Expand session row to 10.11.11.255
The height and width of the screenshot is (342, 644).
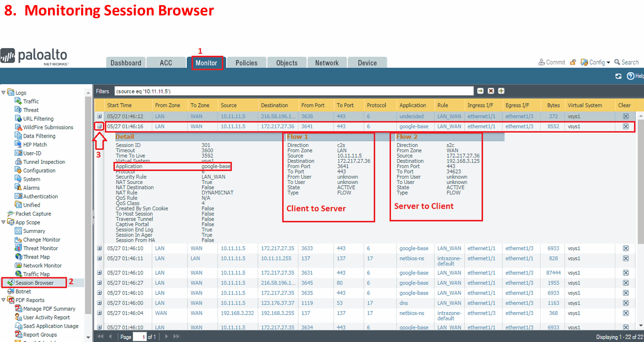99,258
